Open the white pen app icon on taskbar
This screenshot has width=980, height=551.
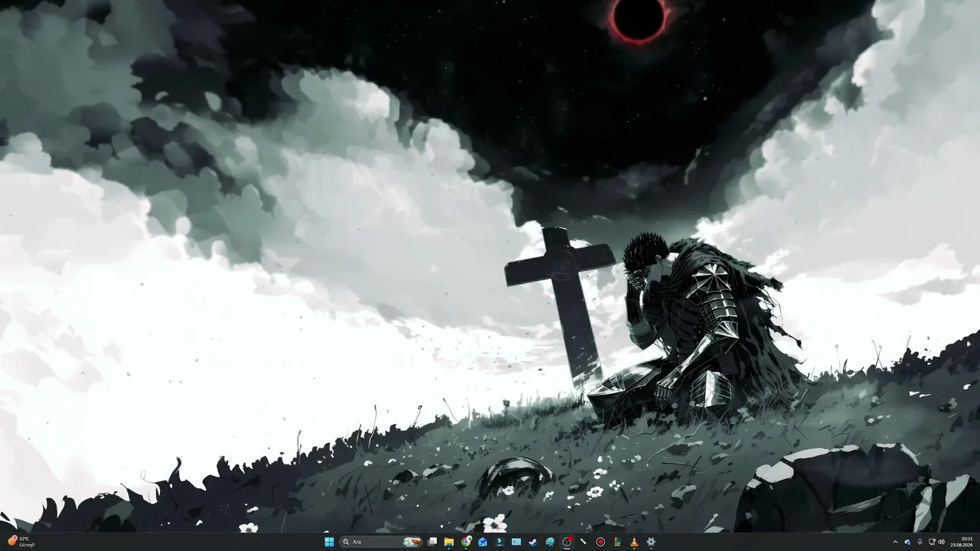point(583,542)
